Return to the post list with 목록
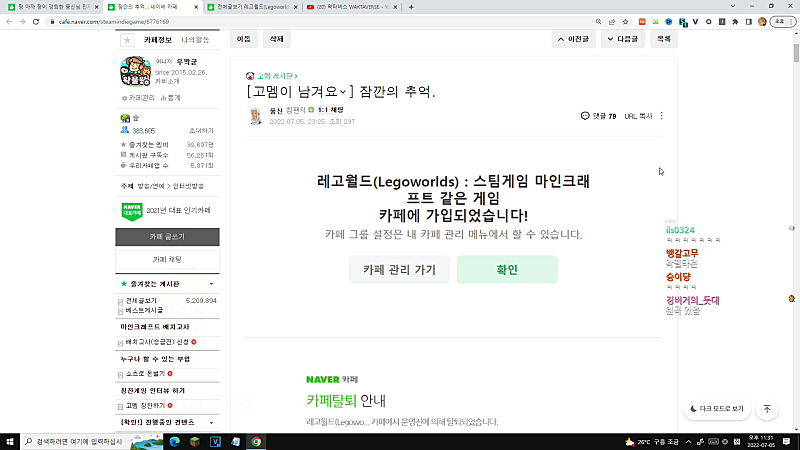 (x=664, y=39)
